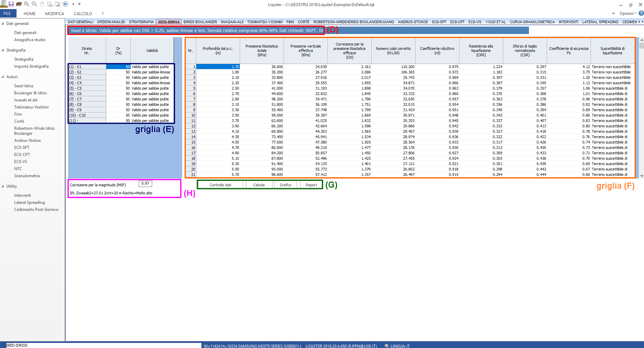Click the Coefficiente di sicurezza Fs column header
The image size is (644, 348).
(568, 51)
